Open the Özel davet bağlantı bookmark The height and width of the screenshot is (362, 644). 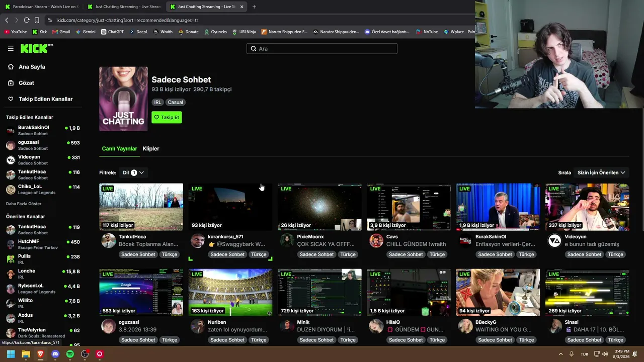(x=387, y=32)
